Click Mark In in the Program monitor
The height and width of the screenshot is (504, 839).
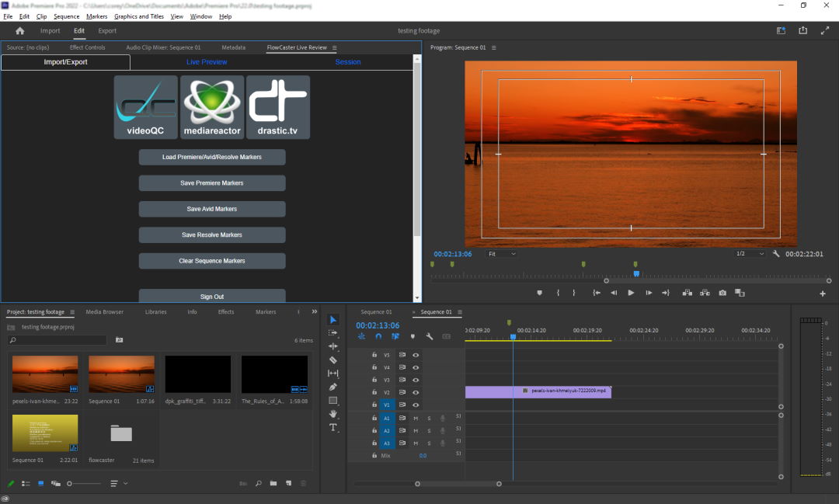coord(558,294)
